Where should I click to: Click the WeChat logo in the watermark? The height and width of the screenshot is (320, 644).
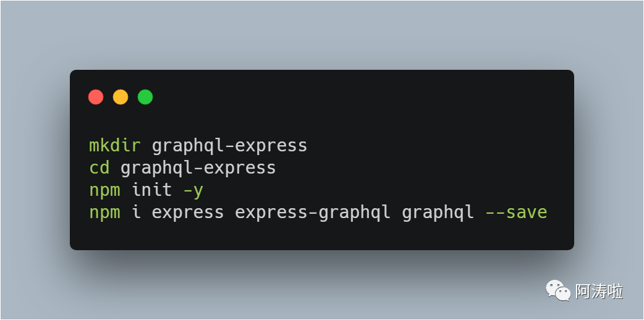557,290
